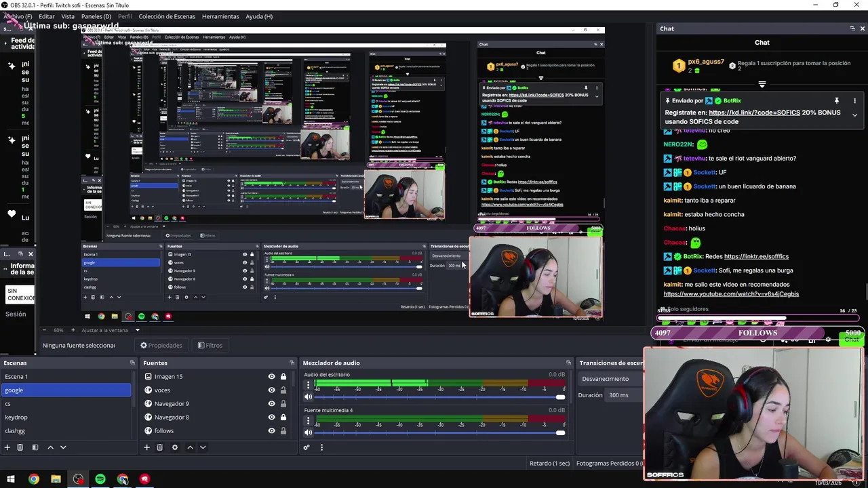Open options dots for Audio del escritorio
868x488 pixels.
(309, 385)
